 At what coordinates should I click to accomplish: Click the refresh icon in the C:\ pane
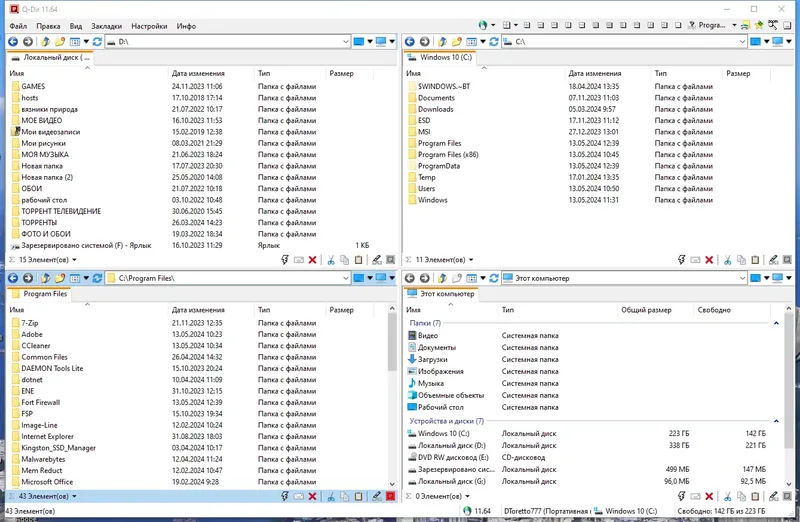click(493, 41)
